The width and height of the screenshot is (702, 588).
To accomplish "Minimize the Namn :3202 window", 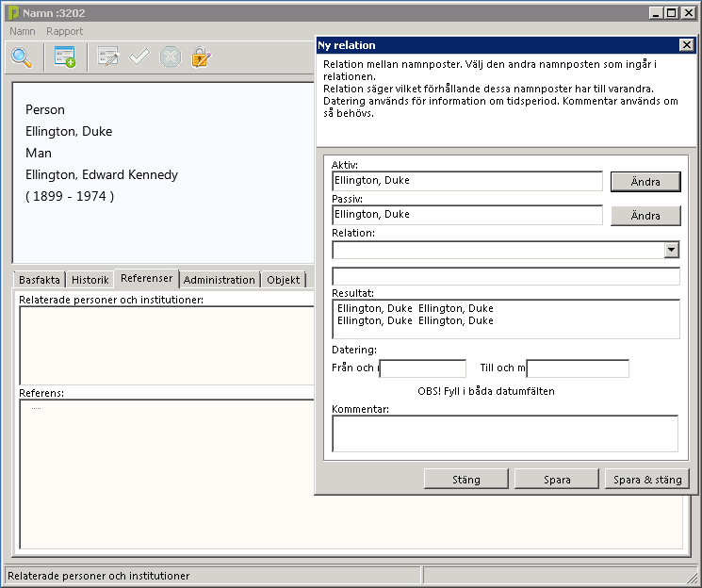I will coord(656,13).
